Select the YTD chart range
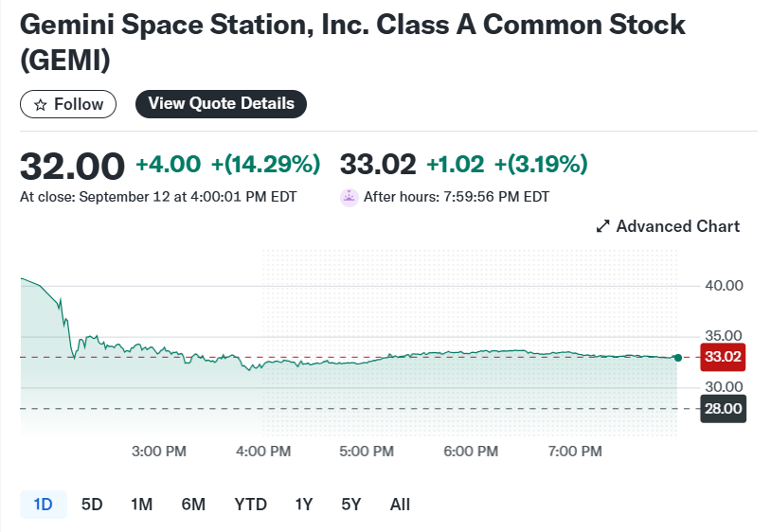The image size is (771, 532). pos(250,505)
